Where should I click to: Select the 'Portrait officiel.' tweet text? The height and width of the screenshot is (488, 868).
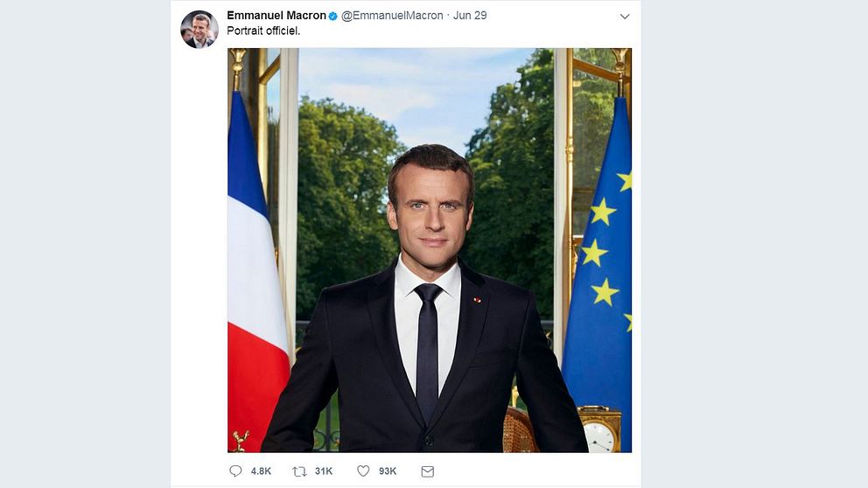(263, 31)
